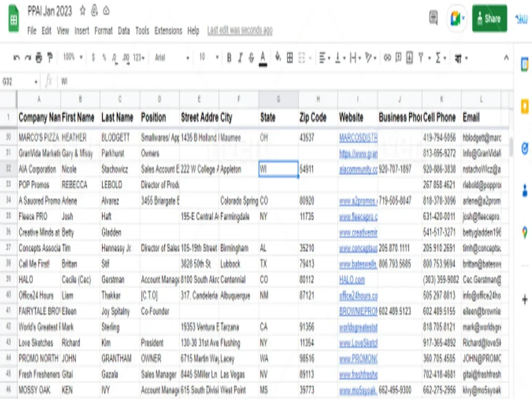The image size is (532, 399).
Task: Start a Google Meet call
Action: (x=456, y=18)
